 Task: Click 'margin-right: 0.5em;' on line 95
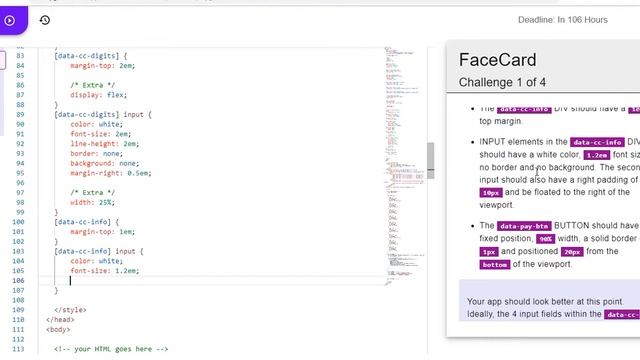point(111,173)
